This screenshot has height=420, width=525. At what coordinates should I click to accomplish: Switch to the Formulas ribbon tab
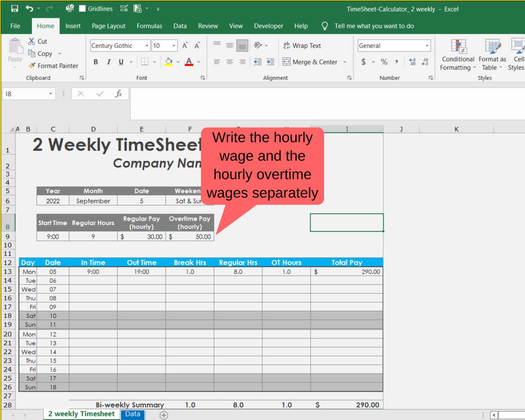(x=149, y=26)
